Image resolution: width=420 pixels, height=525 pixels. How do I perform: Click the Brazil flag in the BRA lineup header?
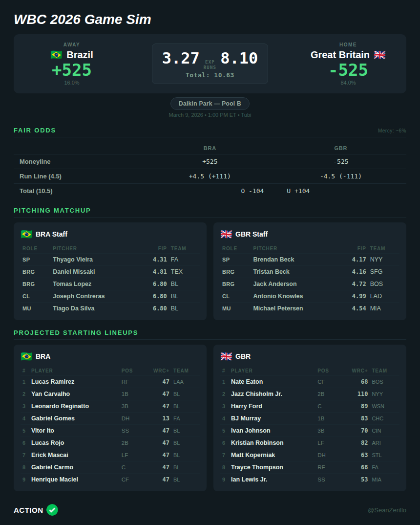point(26,356)
